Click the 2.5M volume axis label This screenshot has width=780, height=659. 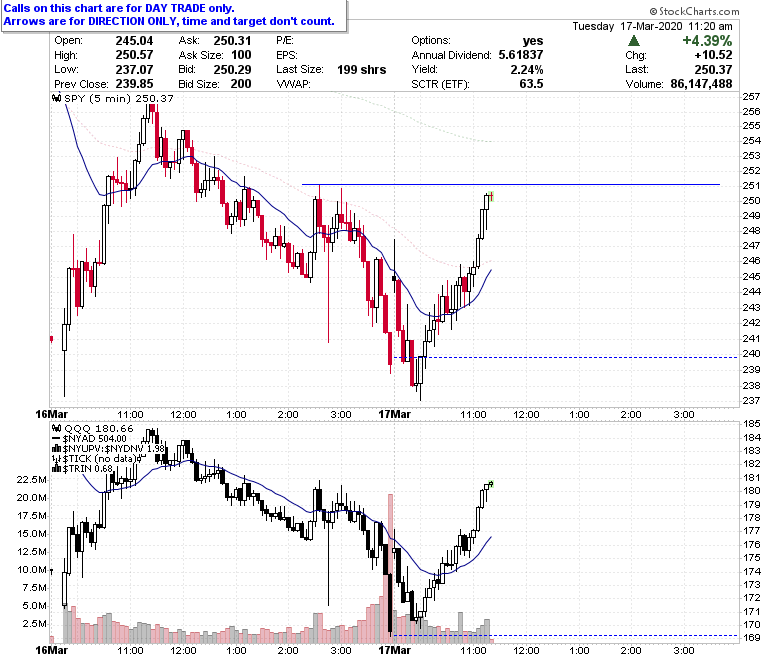pyautogui.click(x=35, y=624)
